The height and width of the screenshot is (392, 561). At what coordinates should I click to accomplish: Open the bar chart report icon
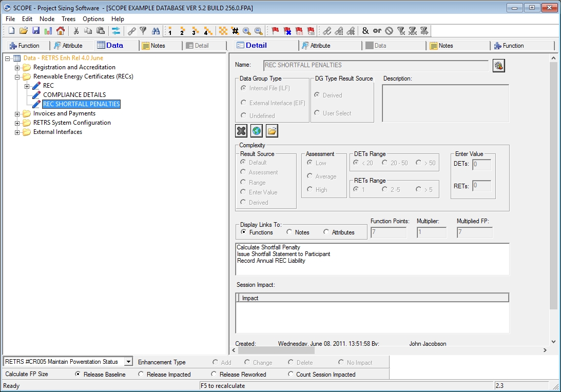tap(48, 31)
